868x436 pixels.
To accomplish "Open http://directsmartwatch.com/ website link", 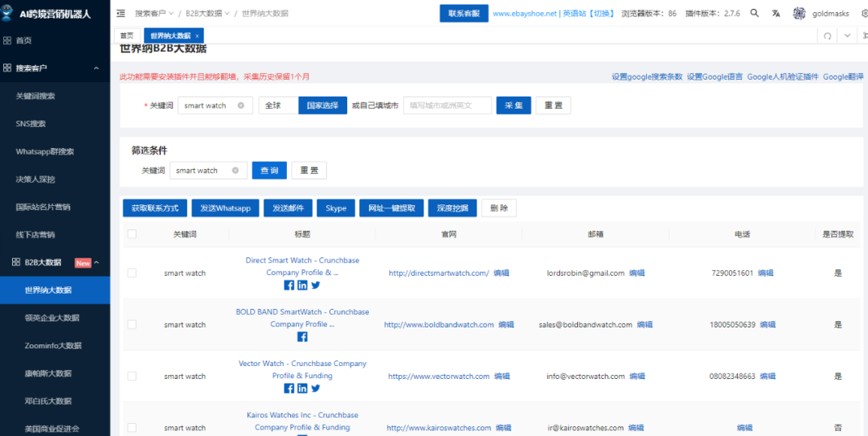I will coord(439,273).
